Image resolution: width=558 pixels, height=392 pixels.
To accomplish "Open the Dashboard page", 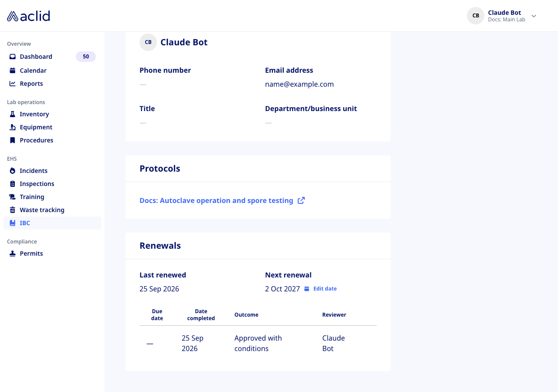I will pyautogui.click(x=52, y=57).
